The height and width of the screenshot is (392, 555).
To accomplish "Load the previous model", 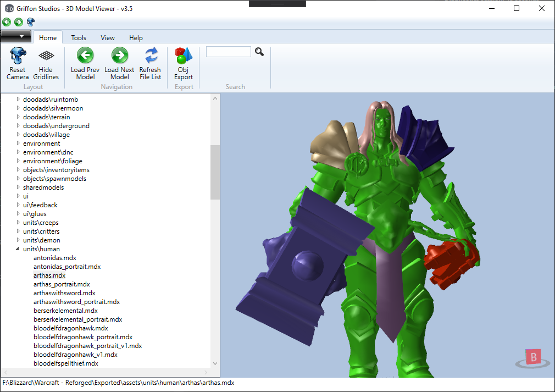I will pos(85,63).
